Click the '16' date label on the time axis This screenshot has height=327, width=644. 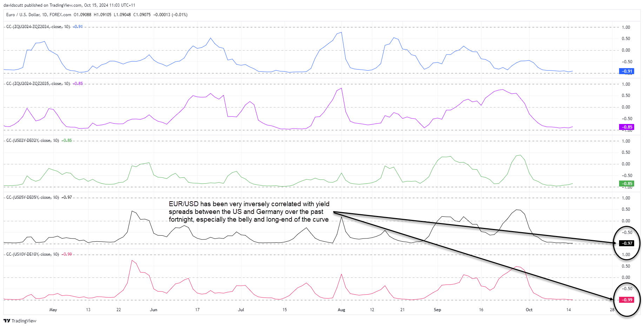click(481, 310)
